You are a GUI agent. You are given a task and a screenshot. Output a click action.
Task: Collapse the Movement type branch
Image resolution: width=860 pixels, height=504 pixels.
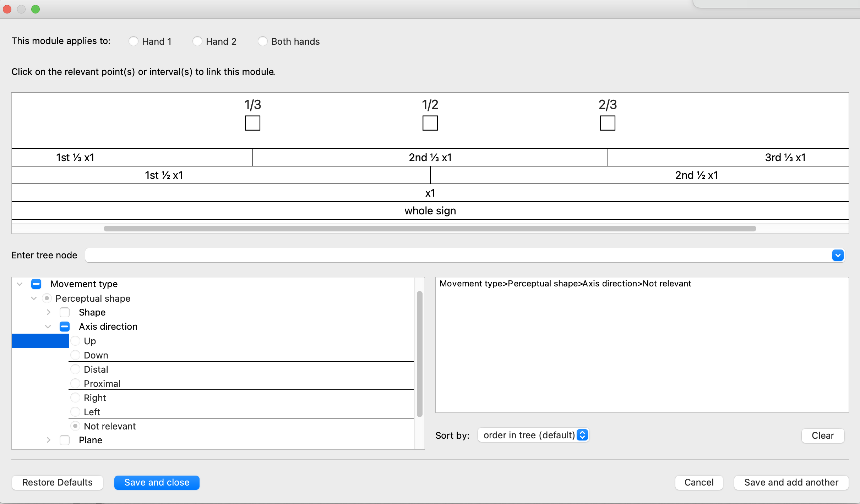click(x=20, y=284)
